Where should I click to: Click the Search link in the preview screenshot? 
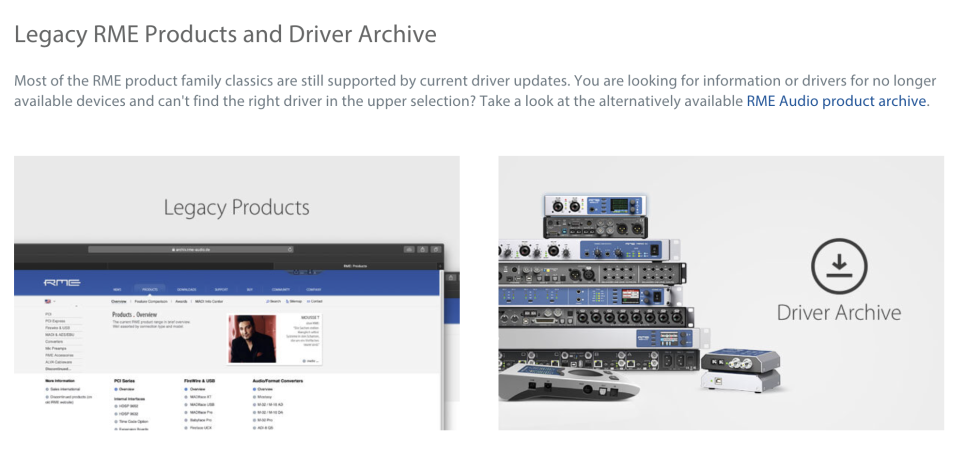[x=274, y=301]
